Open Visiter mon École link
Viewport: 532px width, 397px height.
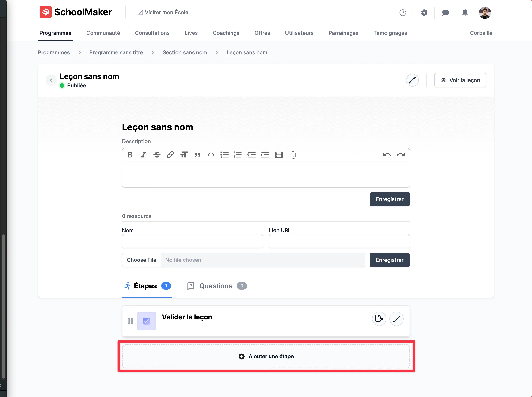pyautogui.click(x=163, y=13)
